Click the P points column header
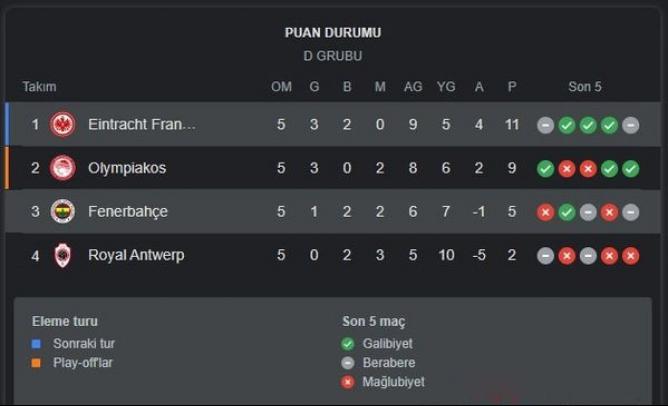 click(512, 87)
